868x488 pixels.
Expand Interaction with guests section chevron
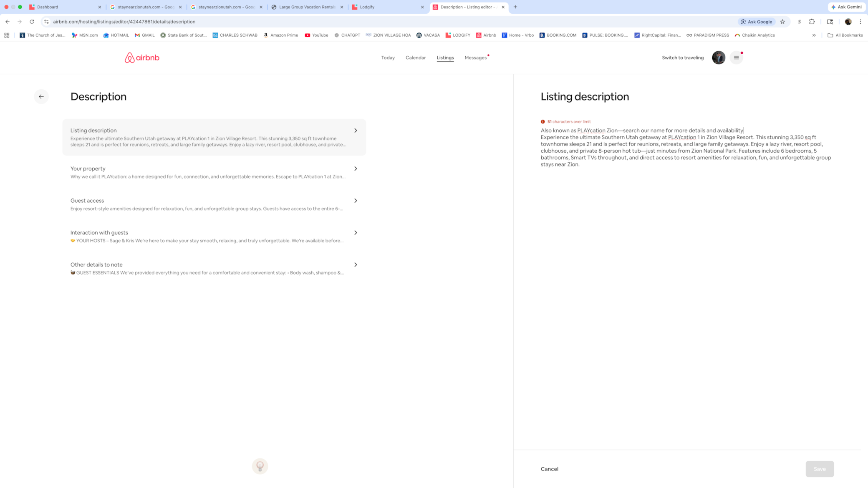[356, 233]
